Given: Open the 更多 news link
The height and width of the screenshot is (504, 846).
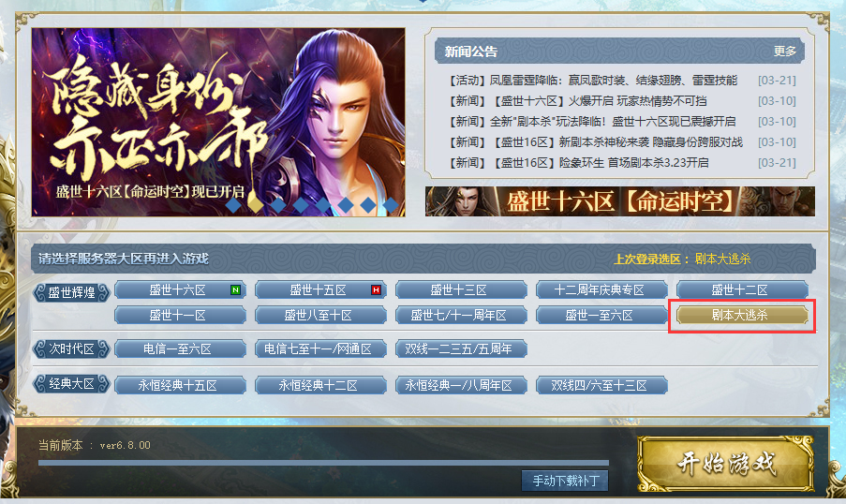Looking at the screenshot, I should [x=784, y=52].
